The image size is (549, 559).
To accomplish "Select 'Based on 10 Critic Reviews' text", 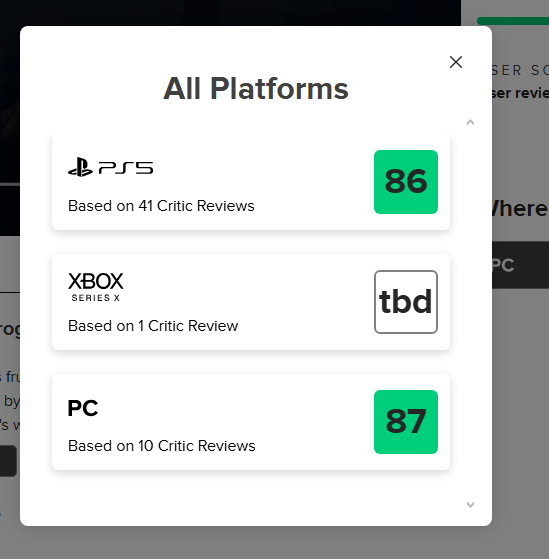I will pos(161,446).
